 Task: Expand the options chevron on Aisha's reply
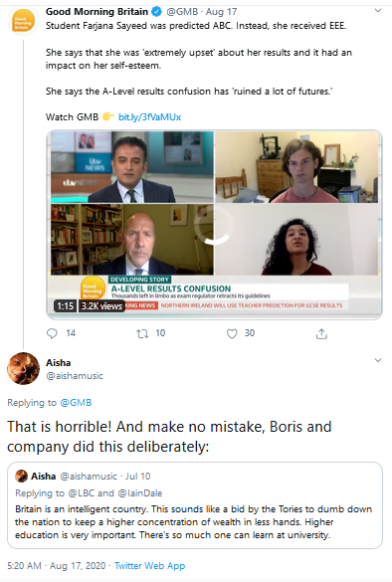click(378, 360)
